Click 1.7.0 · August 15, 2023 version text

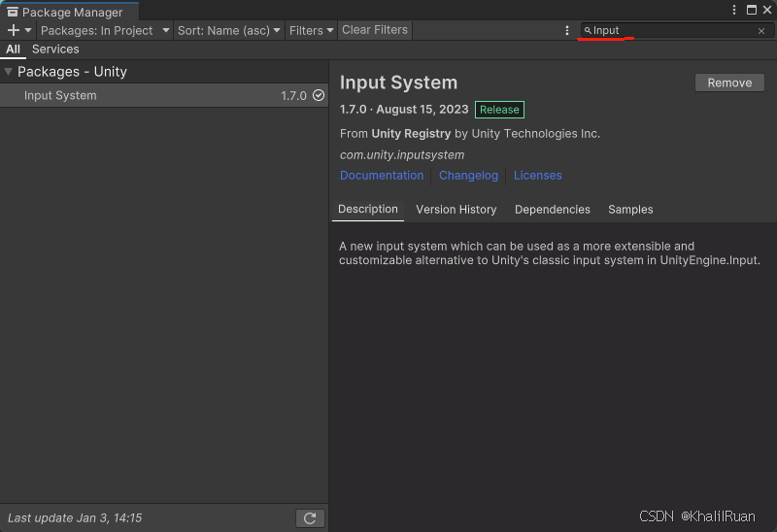404,109
